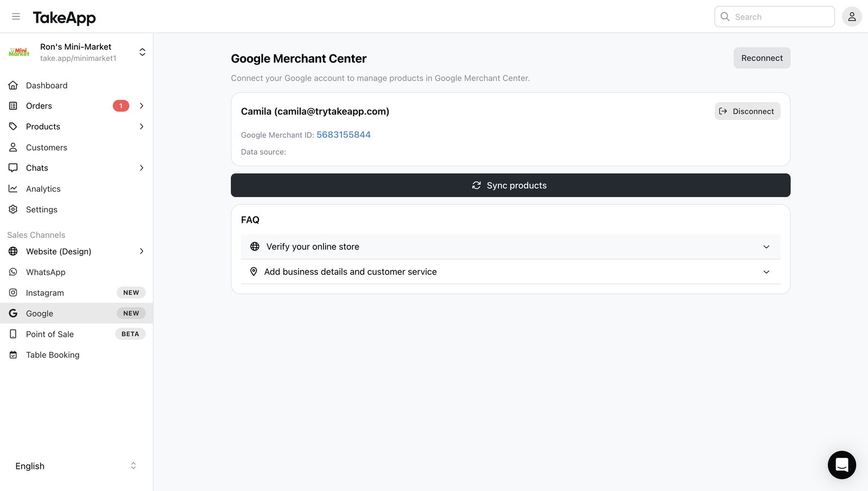
Task: Click the Disconnect logout arrow icon
Action: (x=723, y=111)
